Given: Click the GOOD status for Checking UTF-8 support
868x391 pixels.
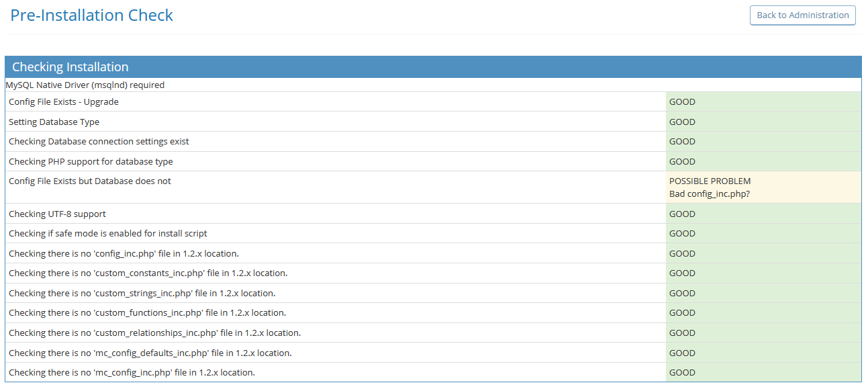Looking at the screenshot, I should [x=682, y=214].
